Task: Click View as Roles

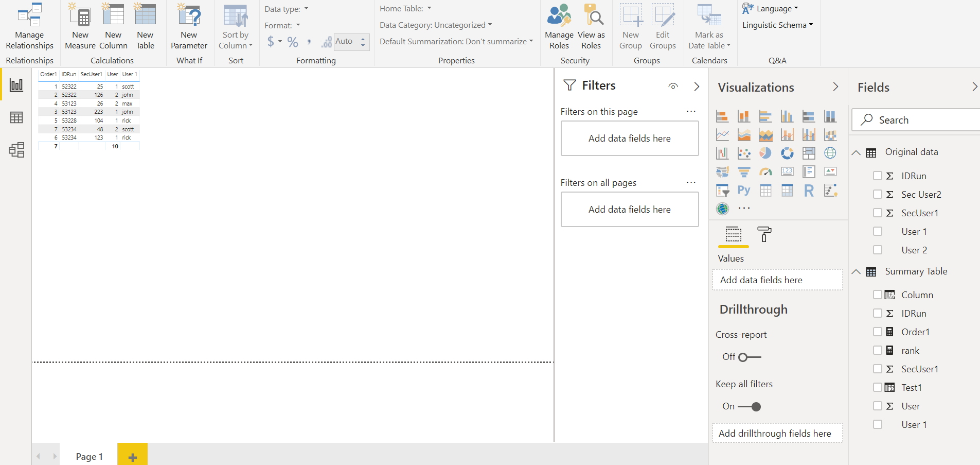Action: click(591, 27)
